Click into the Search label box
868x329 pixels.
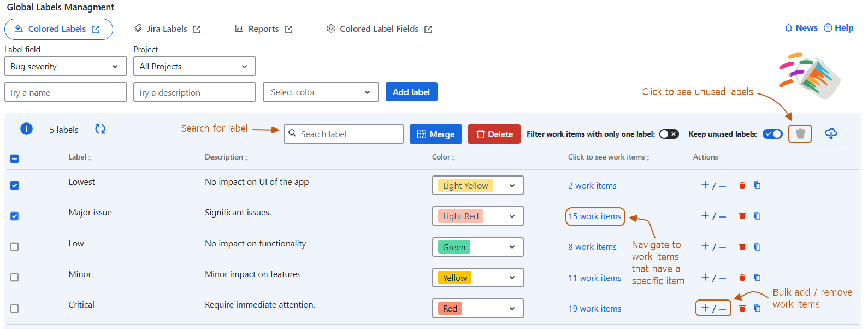(x=344, y=134)
